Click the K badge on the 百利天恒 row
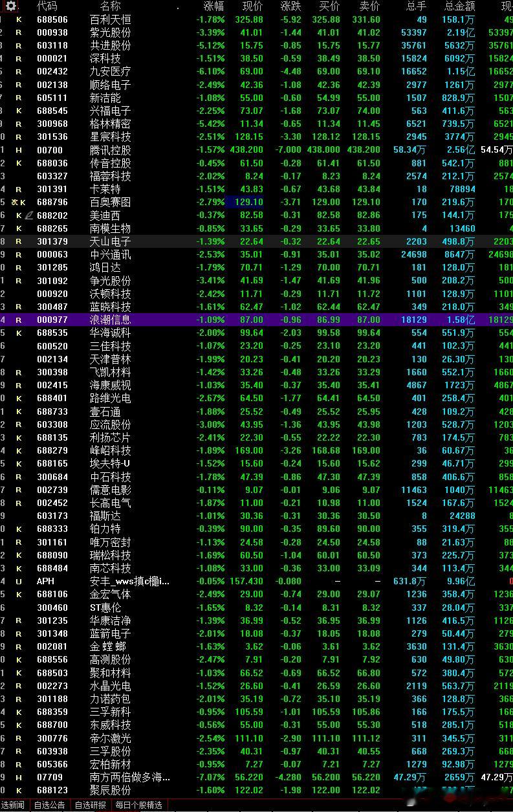513x812 pixels. (19, 19)
